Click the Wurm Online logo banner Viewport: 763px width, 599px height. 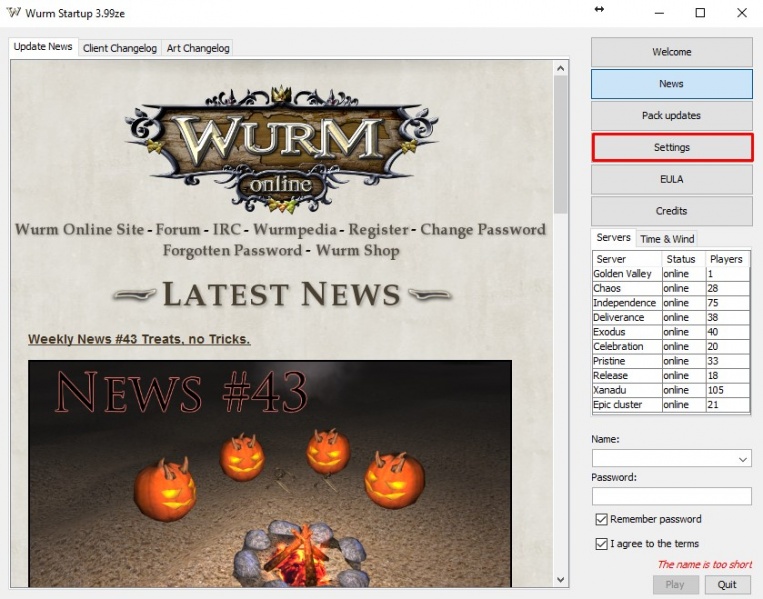[281, 150]
